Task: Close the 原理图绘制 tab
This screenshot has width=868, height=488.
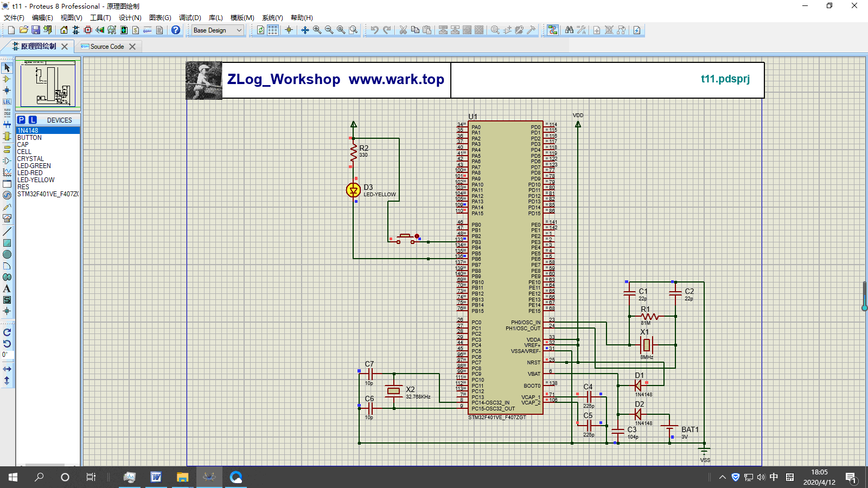Action: (65, 47)
